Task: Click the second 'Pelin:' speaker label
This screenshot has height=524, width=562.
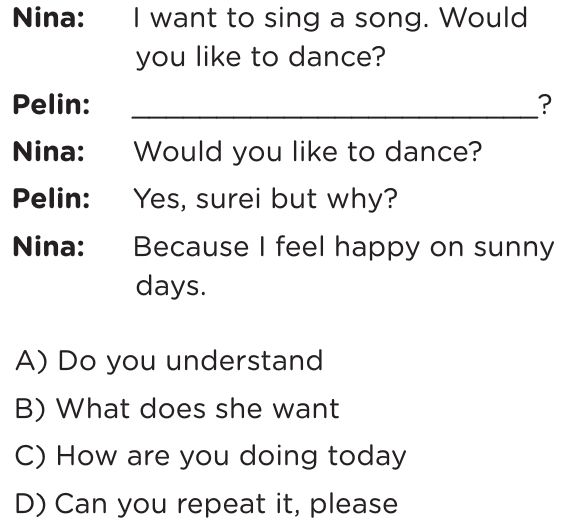Action: click(x=51, y=199)
